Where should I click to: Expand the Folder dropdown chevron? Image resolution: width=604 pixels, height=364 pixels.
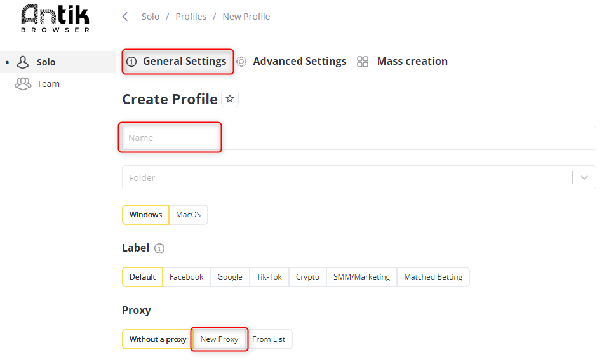pyautogui.click(x=584, y=178)
